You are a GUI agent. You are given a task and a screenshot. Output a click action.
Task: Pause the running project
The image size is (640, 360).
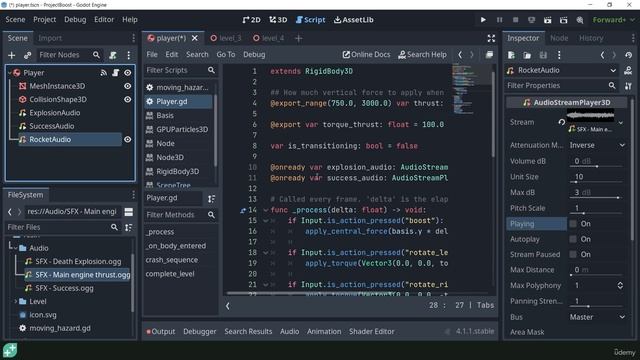pos(499,20)
